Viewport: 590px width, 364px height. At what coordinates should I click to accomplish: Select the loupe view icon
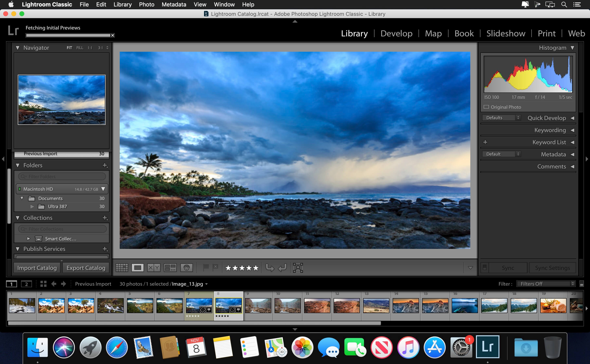click(138, 268)
